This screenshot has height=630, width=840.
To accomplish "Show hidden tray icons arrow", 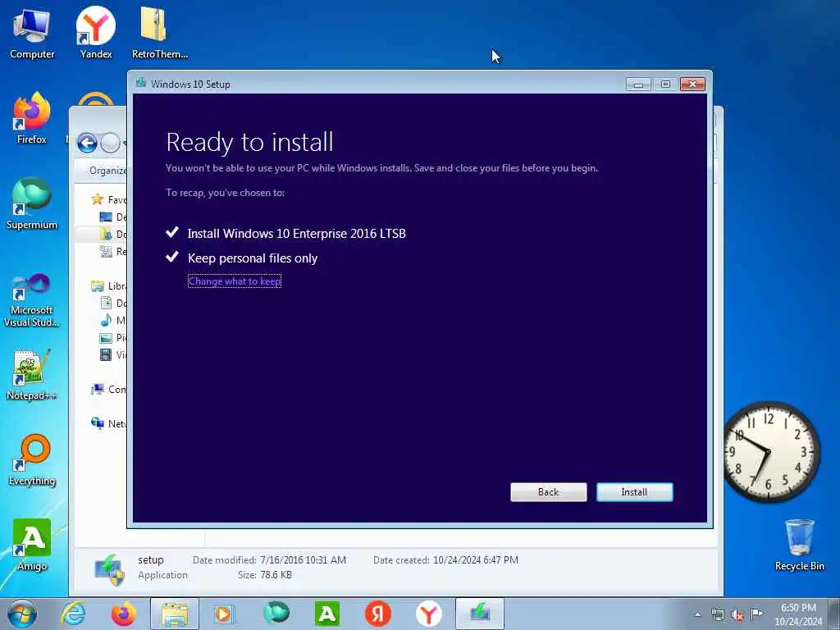I will coord(697,614).
